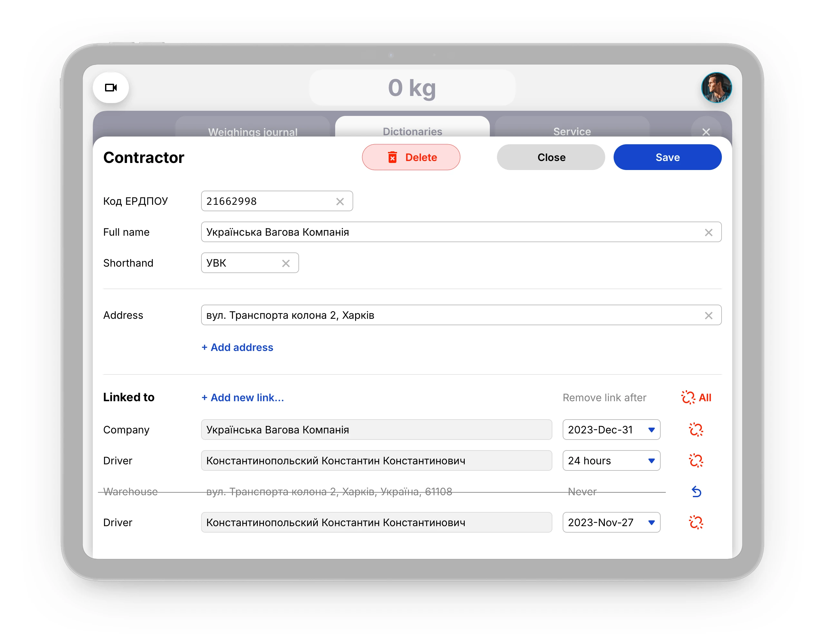Image resolution: width=825 pixels, height=644 pixels.
Task: Clear the Full name field
Action: 708,232
